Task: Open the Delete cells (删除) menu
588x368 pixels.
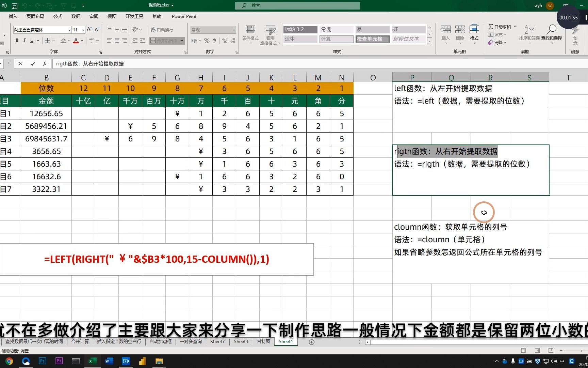Action: point(460,34)
